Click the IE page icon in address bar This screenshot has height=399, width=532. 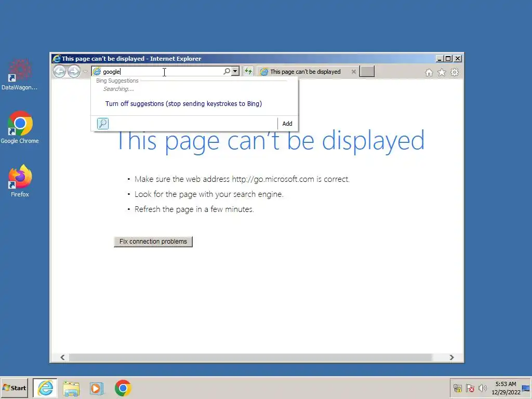point(97,71)
